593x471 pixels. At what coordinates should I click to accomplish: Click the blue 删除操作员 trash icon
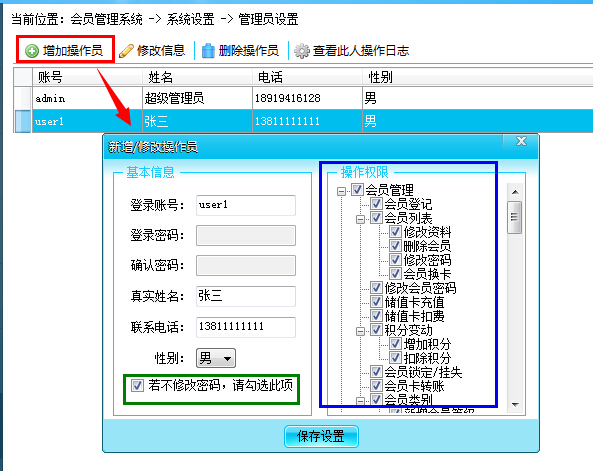point(208,51)
